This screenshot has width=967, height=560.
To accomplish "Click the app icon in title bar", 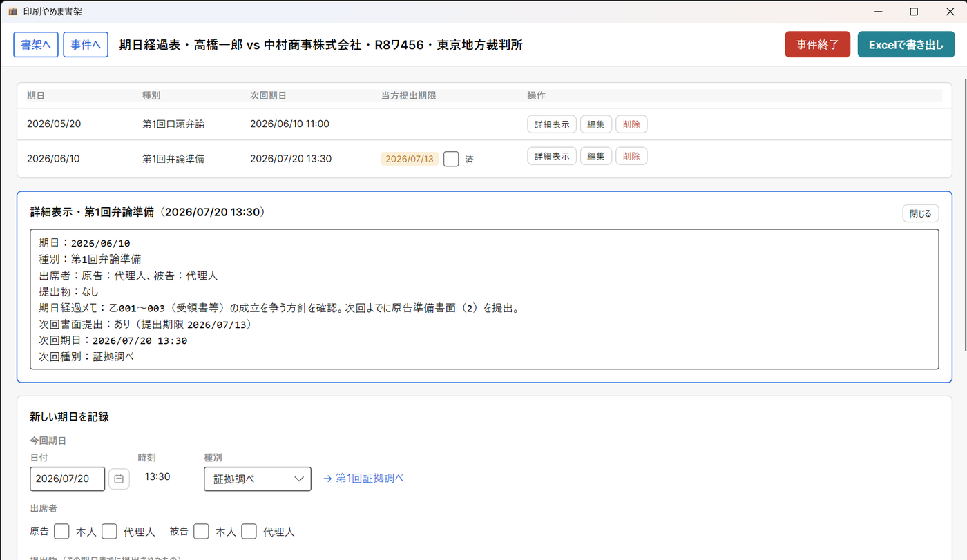I will (x=12, y=12).
